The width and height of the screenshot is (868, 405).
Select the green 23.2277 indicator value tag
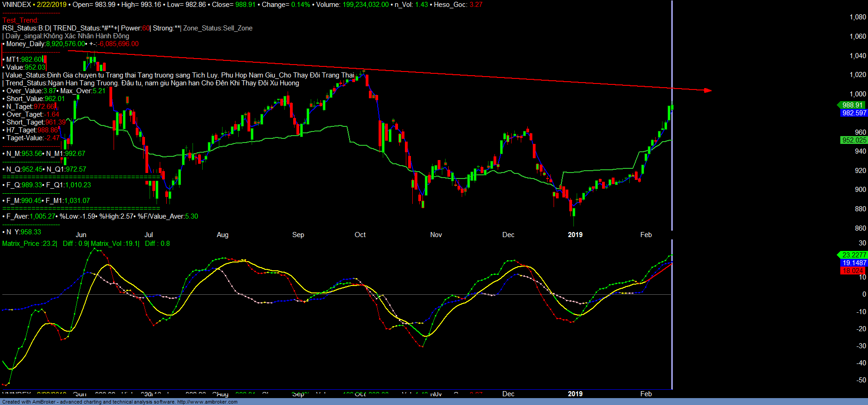coord(854,255)
